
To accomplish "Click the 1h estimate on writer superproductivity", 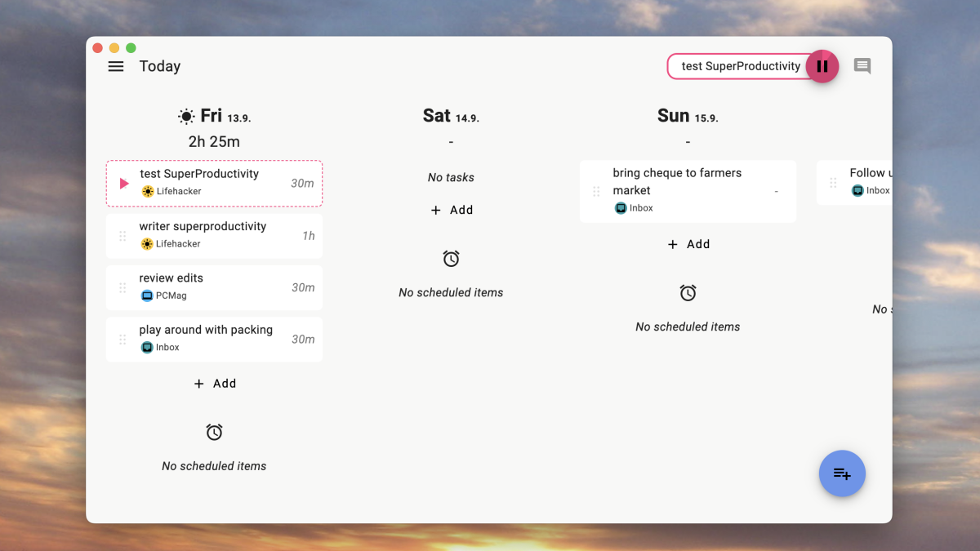I will (308, 236).
